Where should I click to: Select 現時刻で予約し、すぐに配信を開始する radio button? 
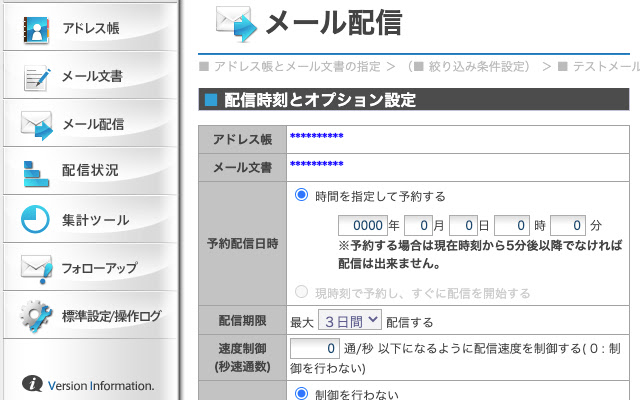pos(301,292)
